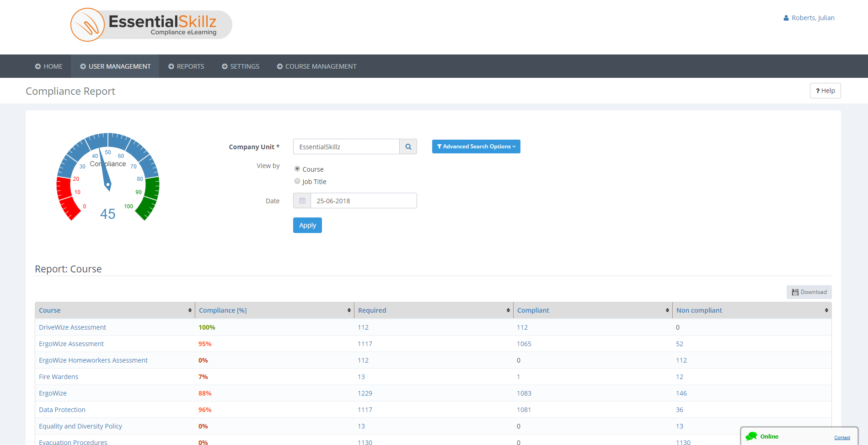The height and width of the screenshot is (445, 868).
Task: Open the HOME menu
Action: point(49,66)
